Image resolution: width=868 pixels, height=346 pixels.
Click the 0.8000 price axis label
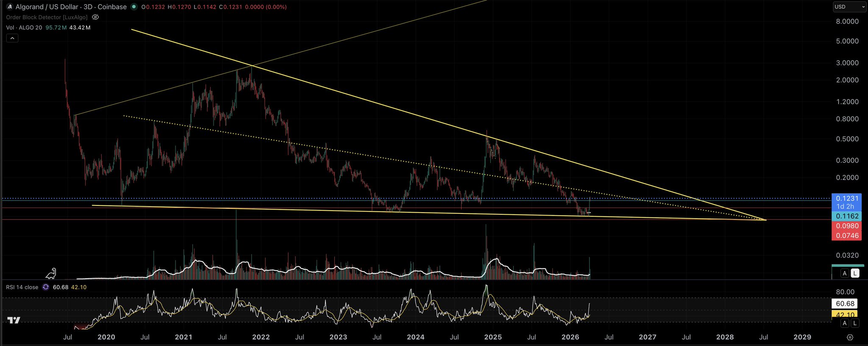point(847,119)
